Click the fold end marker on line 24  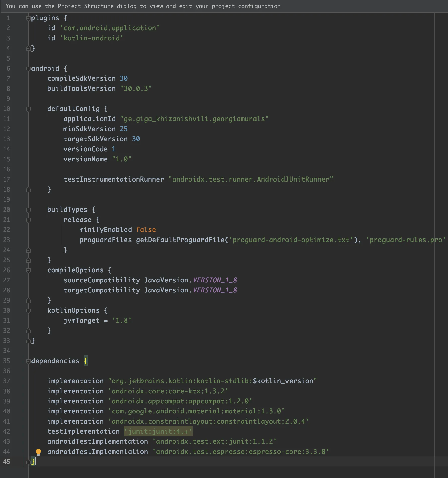point(28,250)
